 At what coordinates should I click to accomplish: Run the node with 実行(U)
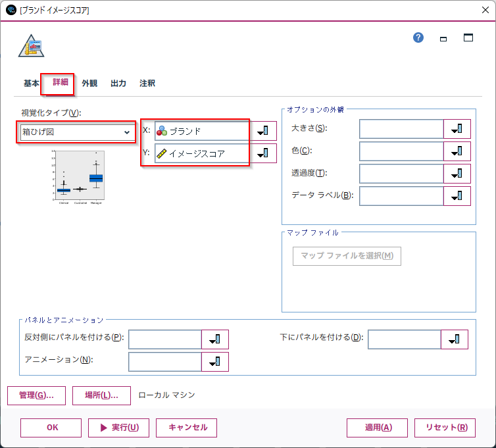pos(118,428)
